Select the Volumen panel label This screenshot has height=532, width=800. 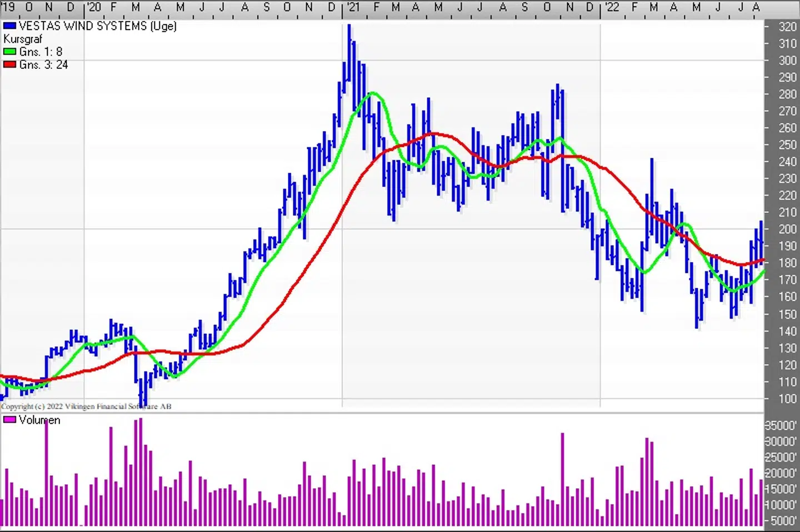(39, 420)
